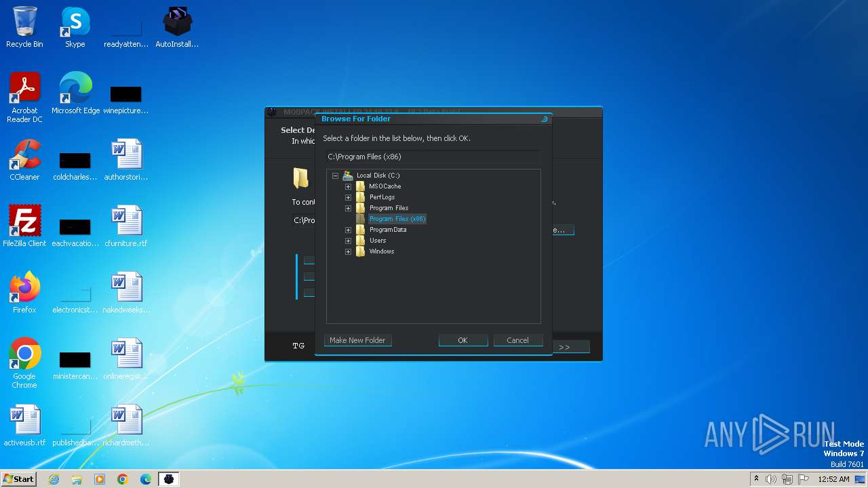Viewport: 868px width, 488px height.
Task: Open the Start menu
Action: pyautogui.click(x=18, y=479)
